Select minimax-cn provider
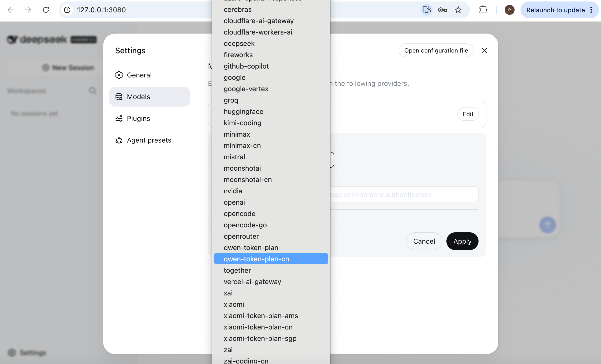Screen dimensions: 601x364 pyautogui.click(x=271, y=146)
